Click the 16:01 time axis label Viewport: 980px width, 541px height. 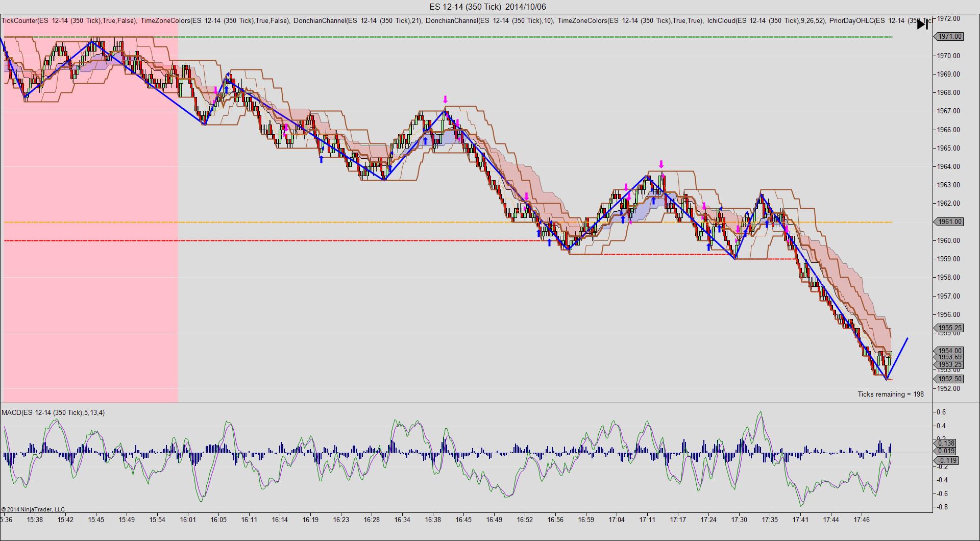[188, 520]
